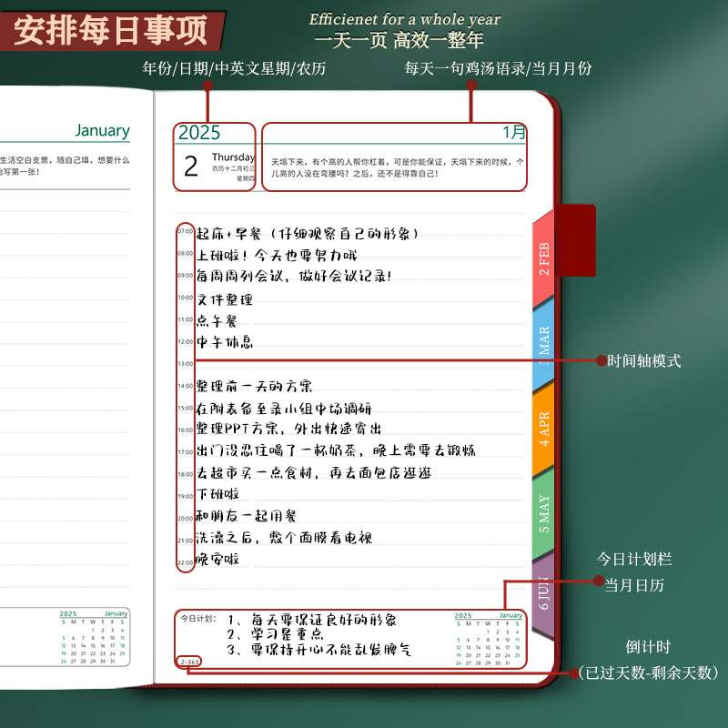Image resolution: width=728 pixels, height=728 pixels.
Task: Click the entry 洗澡之后,敷个面膜看电视
Action: pos(284,538)
